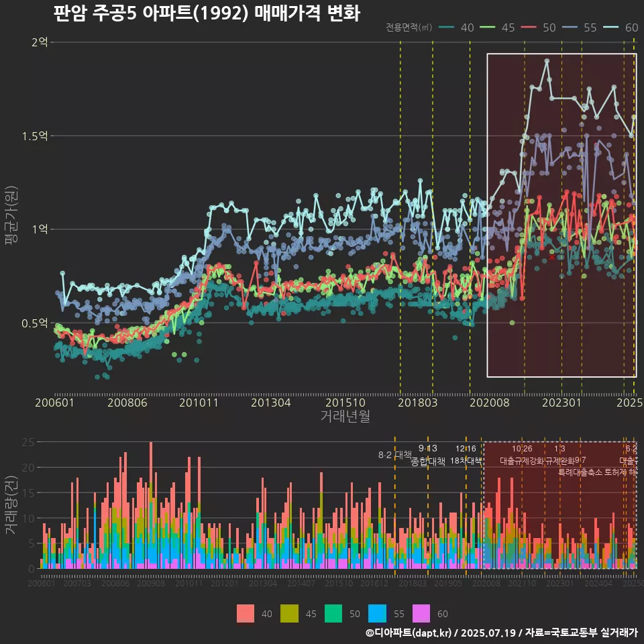Click the 1.5억 y-axis label

[35, 136]
